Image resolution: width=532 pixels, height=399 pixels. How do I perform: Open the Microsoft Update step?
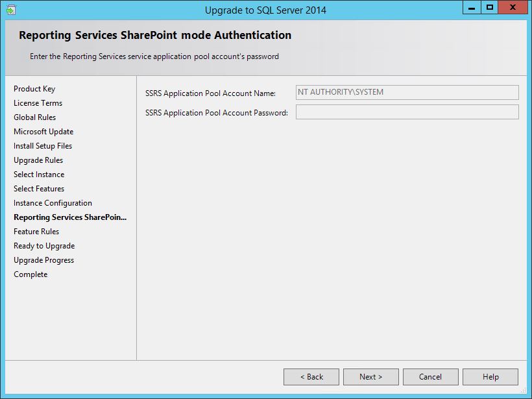pyautogui.click(x=43, y=132)
